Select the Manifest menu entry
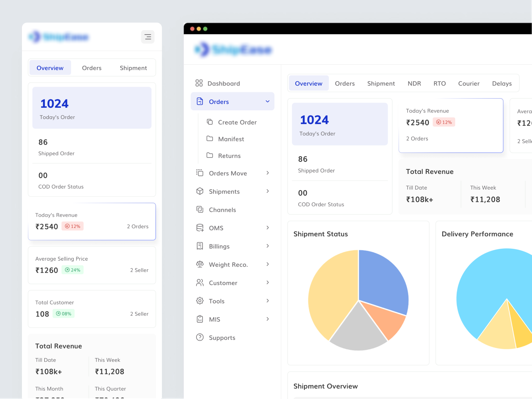The image size is (532, 399). [231, 139]
